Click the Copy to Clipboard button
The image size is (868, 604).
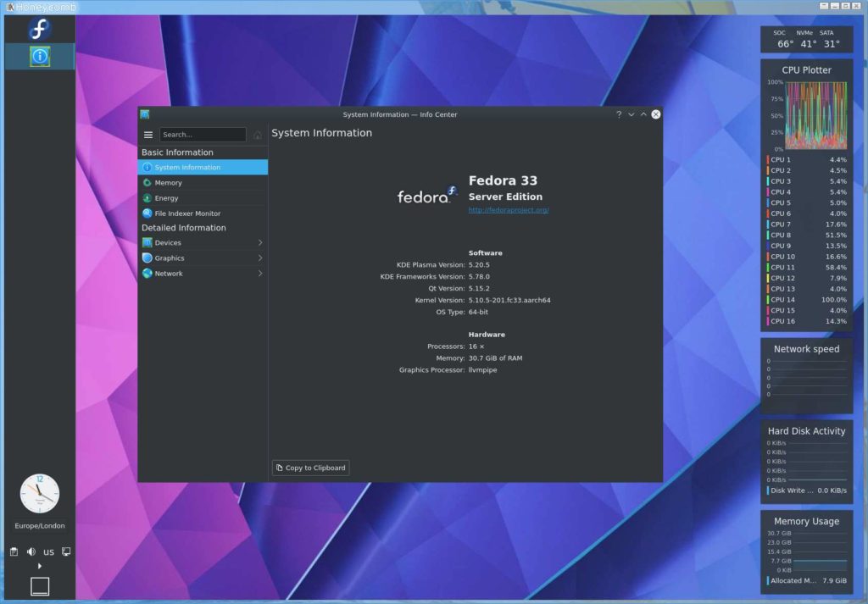(310, 467)
